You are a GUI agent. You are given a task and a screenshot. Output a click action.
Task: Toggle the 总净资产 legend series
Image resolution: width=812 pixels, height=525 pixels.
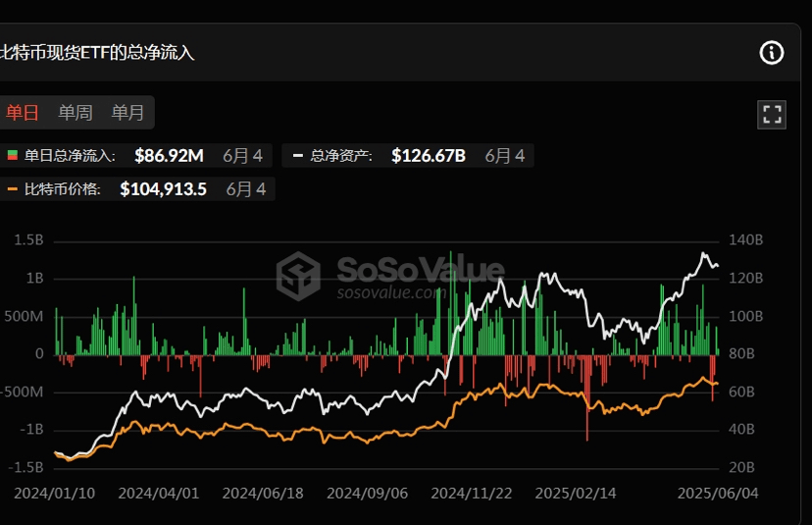pyautogui.click(x=408, y=155)
